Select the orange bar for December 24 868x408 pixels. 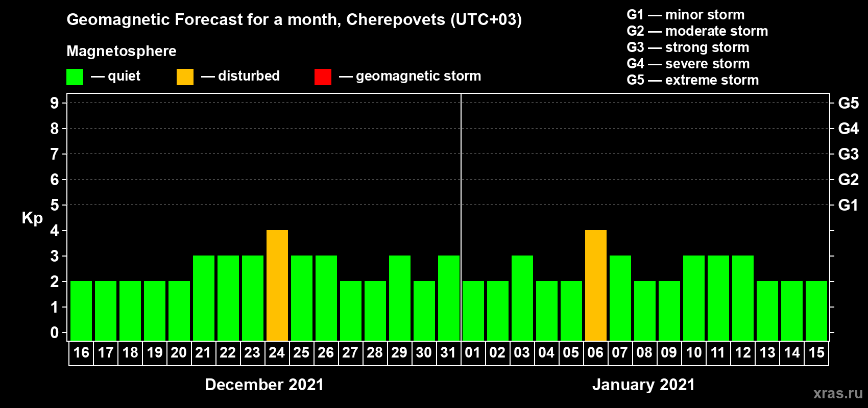[x=277, y=285]
